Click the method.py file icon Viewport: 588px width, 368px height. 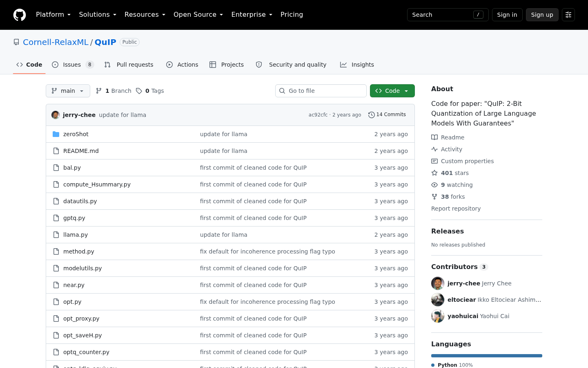click(x=56, y=251)
